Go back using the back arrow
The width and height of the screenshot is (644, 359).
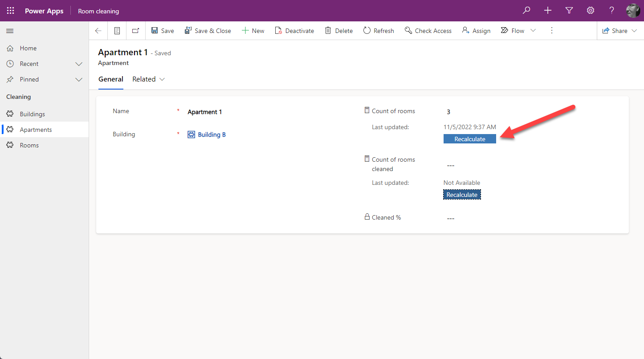pos(98,31)
